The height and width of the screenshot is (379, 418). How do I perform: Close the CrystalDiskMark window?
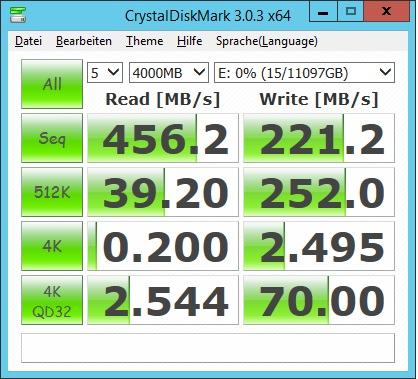386,11
